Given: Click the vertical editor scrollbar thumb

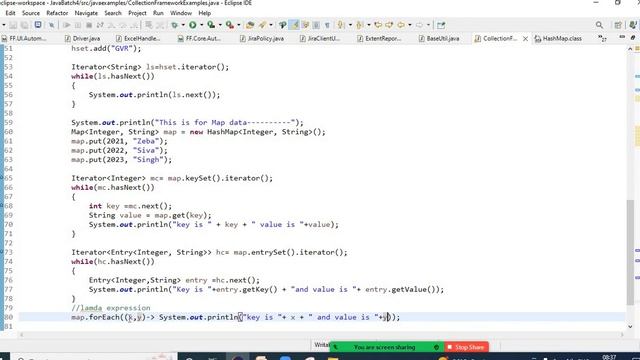Looking at the screenshot, I should click(x=631, y=252).
